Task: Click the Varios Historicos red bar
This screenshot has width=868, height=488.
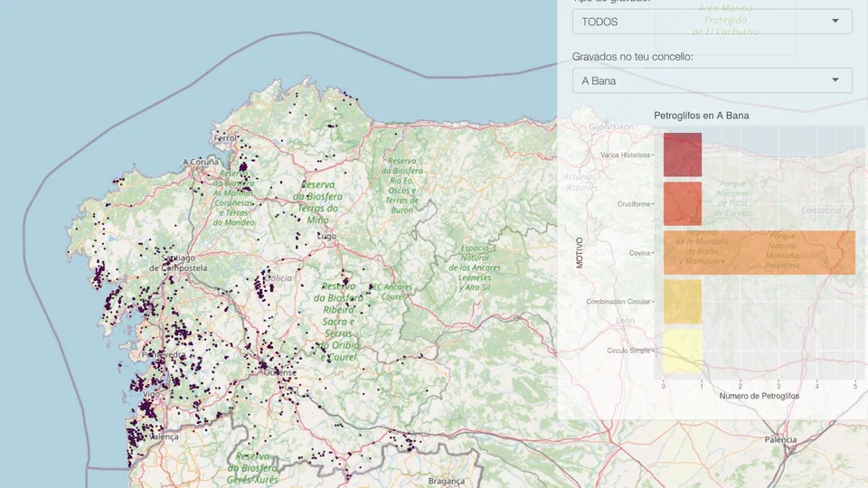Action: point(683,155)
